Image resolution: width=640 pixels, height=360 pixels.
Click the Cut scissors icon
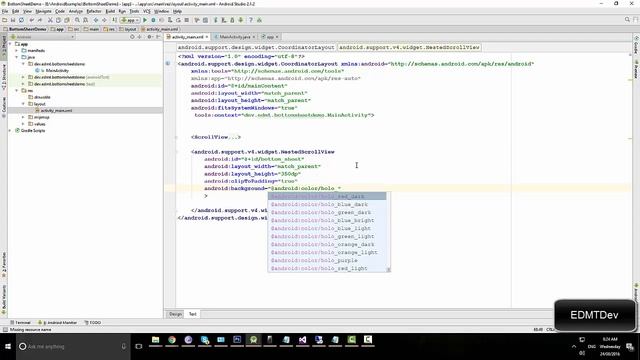pos(50,20)
